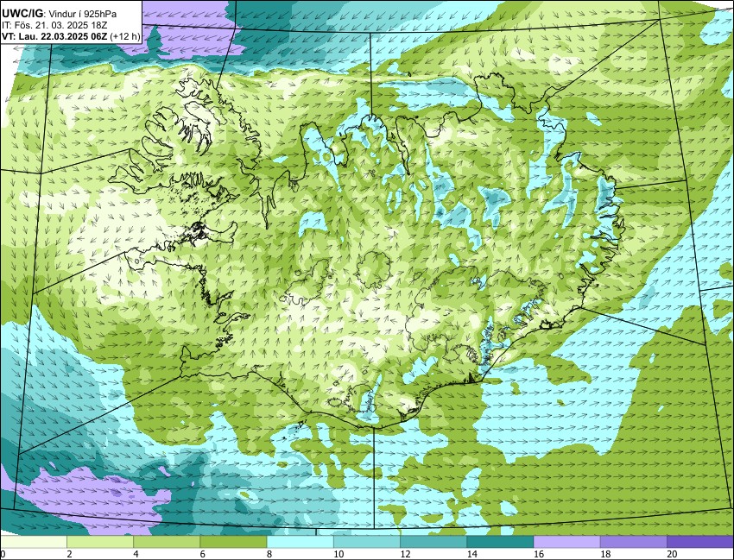Screen dimensions: 734x560
Task: Click the 'UWC/IG' title text
Action: pyautogui.click(x=24, y=14)
